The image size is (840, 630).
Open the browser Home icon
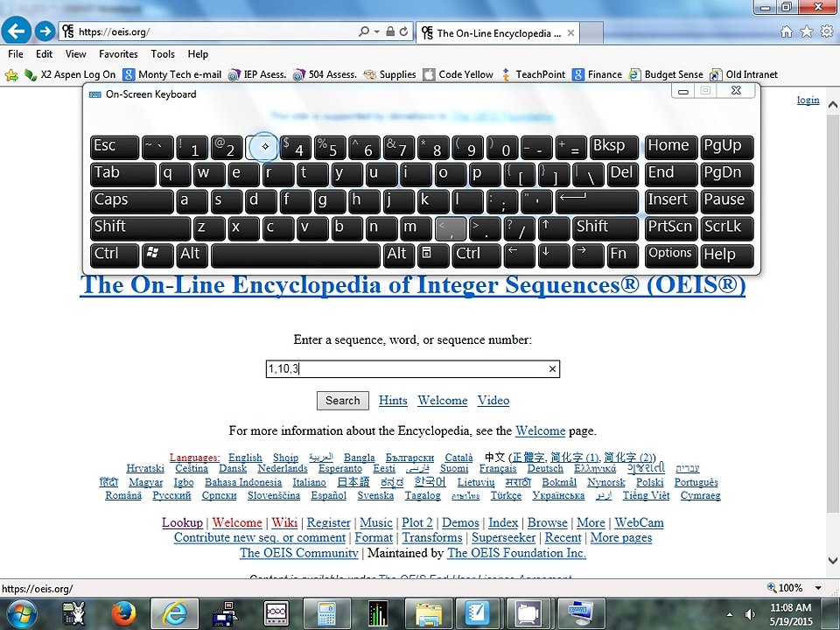(x=786, y=31)
